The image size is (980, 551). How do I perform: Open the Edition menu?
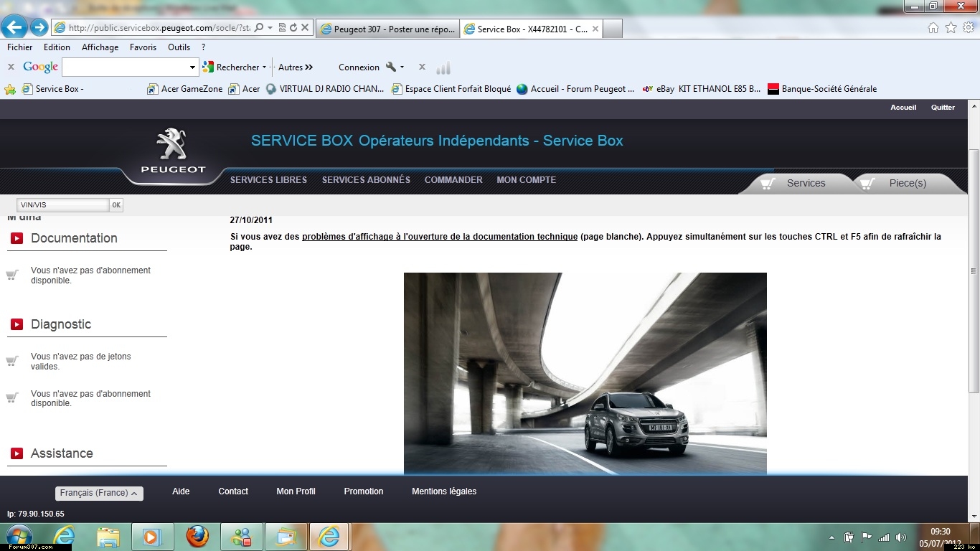pyautogui.click(x=57, y=47)
